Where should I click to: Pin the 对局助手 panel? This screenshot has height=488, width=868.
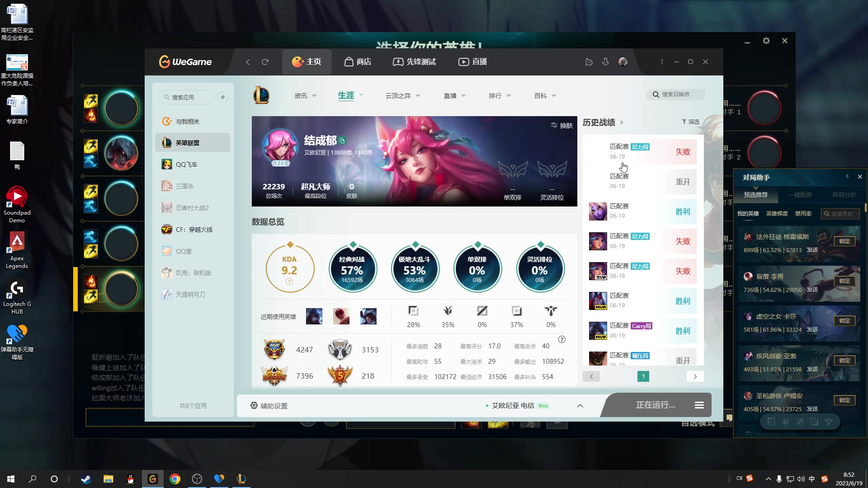[x=847, y=177]
